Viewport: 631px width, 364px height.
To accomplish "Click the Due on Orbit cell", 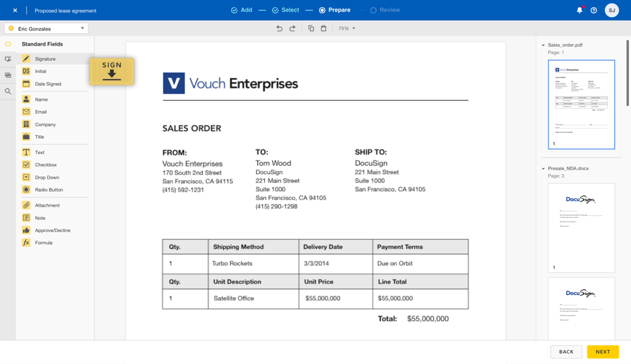I will 420,263.
